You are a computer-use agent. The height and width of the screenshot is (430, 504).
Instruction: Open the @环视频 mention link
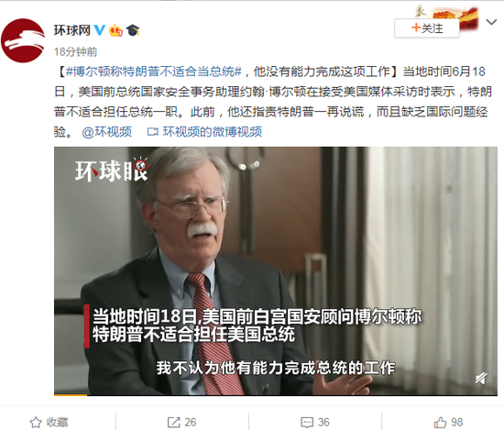(106, 132)
